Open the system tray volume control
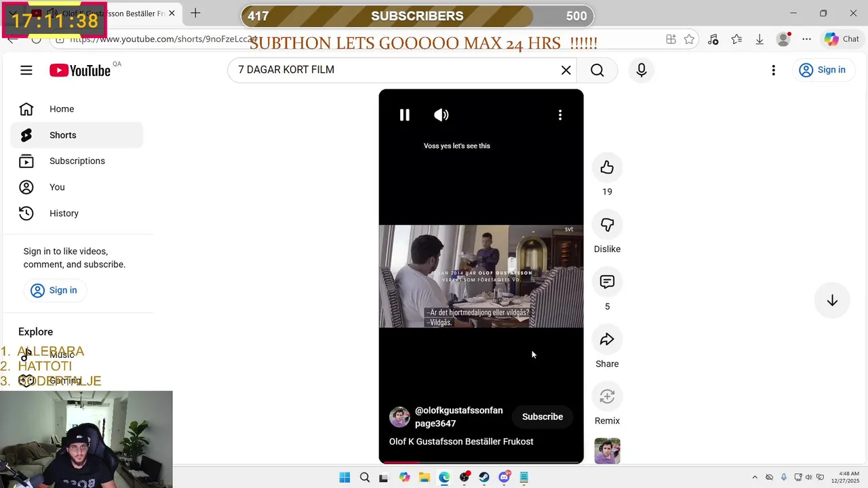Viewport: 868px width, 488px height. pyautogui.click(x=810, y=477)
